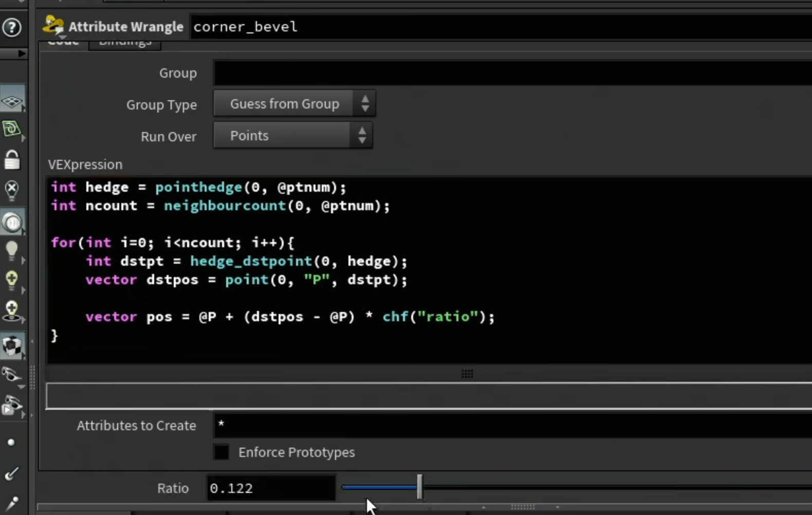Screen dimensions: 812x515
Task: Select the plain light bulb lighting icon
Action: [11, 251]
